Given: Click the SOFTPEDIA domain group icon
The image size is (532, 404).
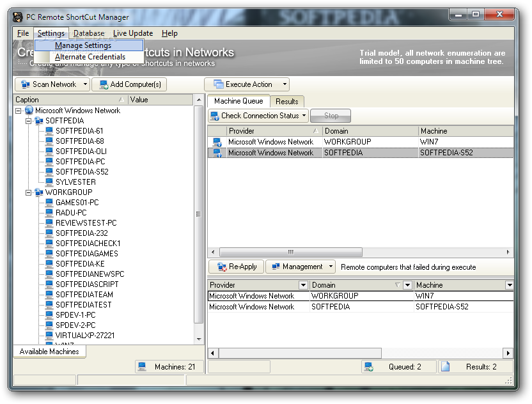Looking at the screenshot, I should (x=39, y=120).
